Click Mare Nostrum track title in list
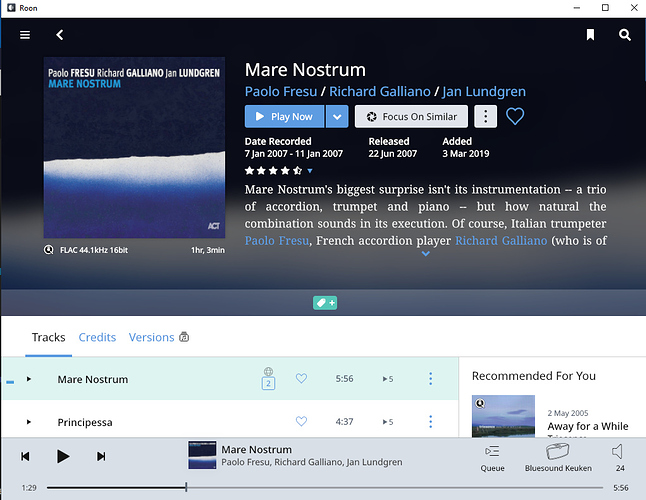 [93, 379]
